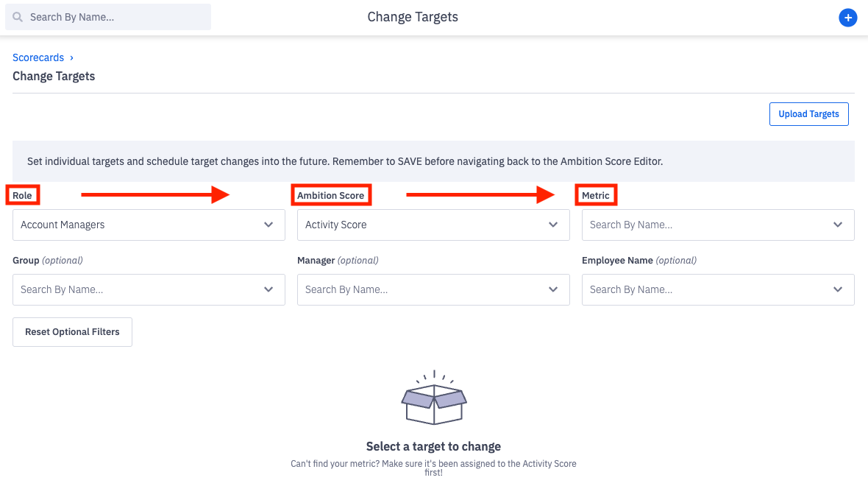This screenshot has height=497, width=868.
Task: Expand the Group filter chevron
Action: (x=268, y=289)
